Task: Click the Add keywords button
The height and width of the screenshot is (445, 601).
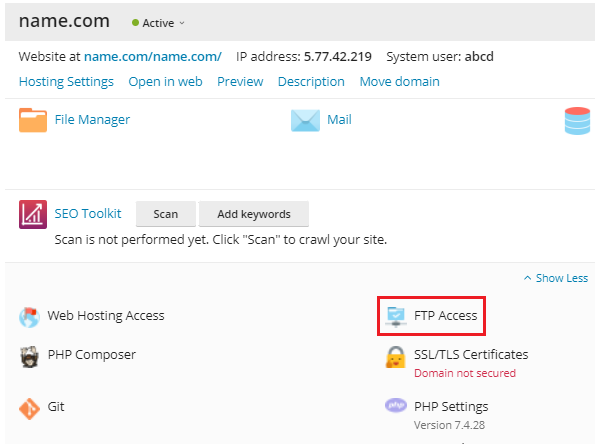Action: pyautogui.click(x=254, y=214)
